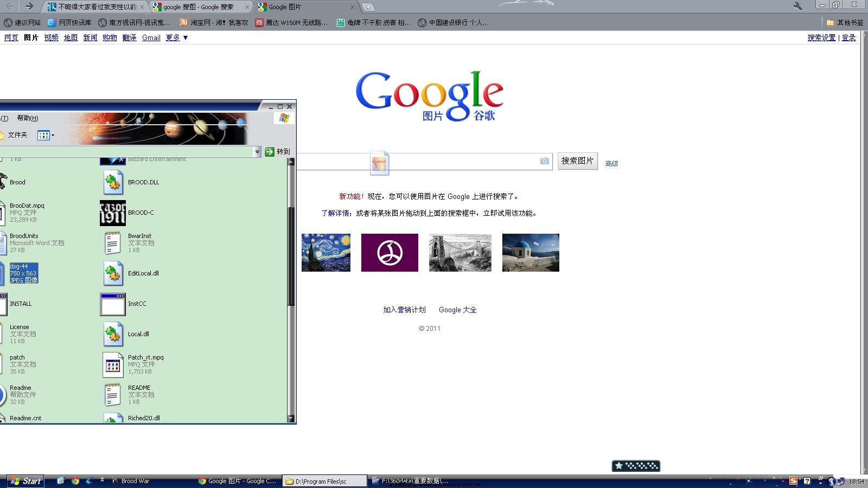868x488 pixels.
Task: Select the Local.dll file icon
Action: tap(113, 334)
